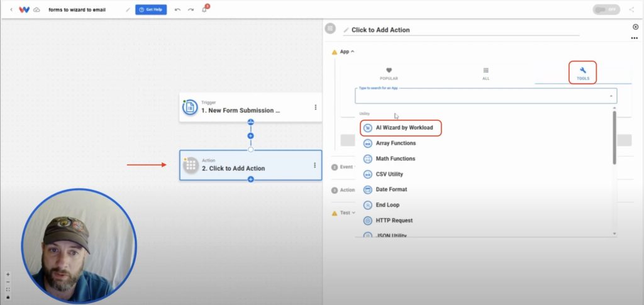Open the Workload logo home icon
644x305 pixels.
[x=25, y=9]
